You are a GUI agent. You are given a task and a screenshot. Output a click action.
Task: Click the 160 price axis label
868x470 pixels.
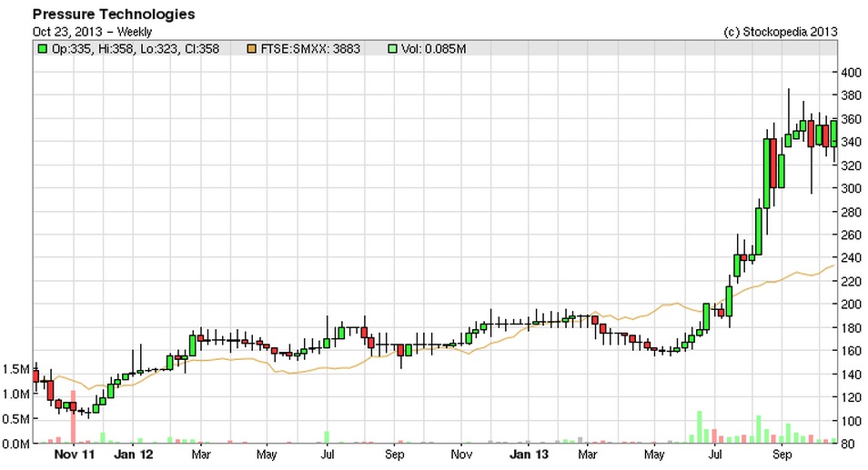point(851,351)
